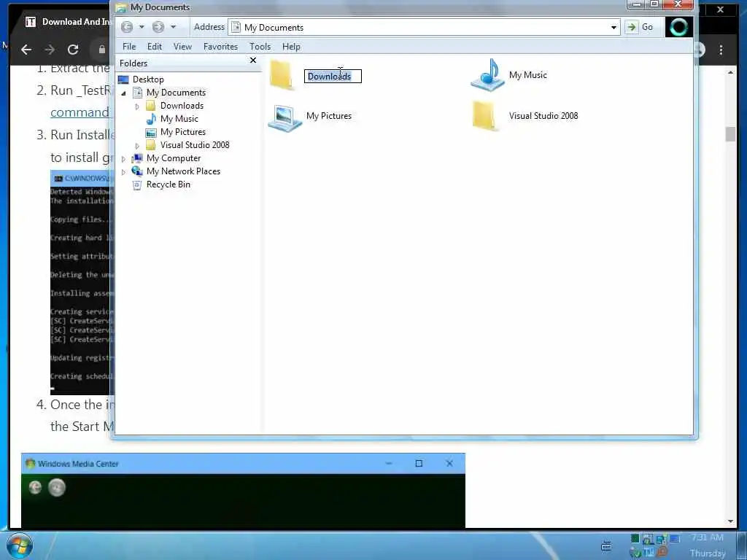
Task: Click the throbber animation icon beside Go
Action: click(678, 27)
